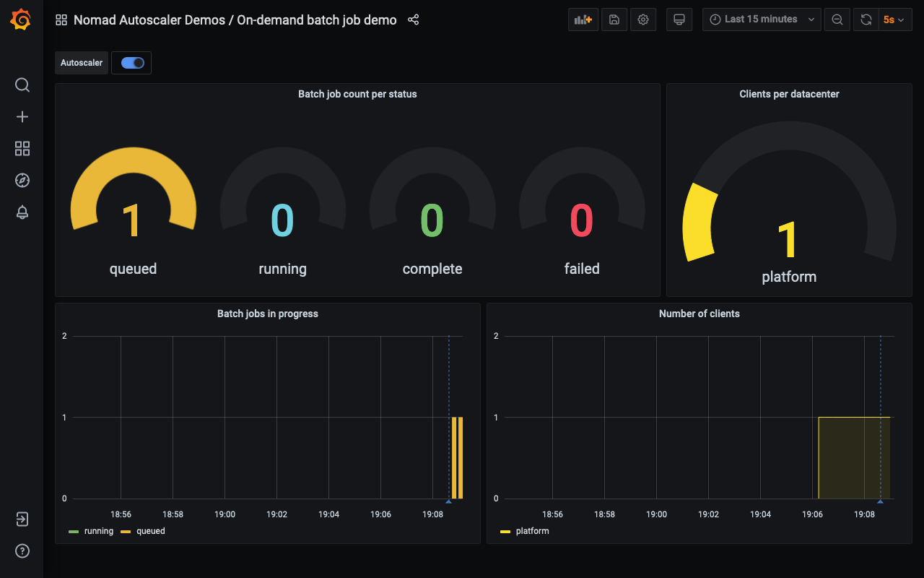
Task: Open the Grafana home logo
Action: (x=21, y=20)
